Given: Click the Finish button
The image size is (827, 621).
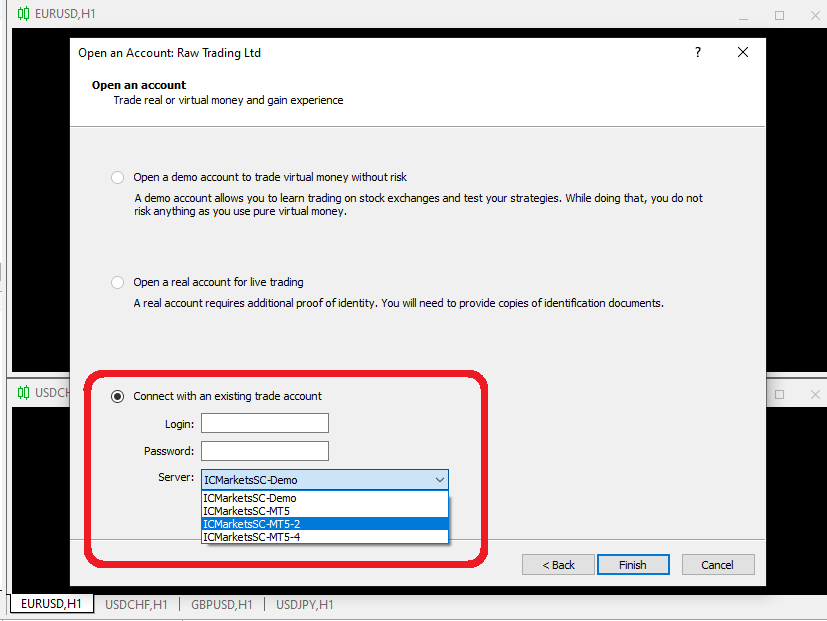Looking at the screenshot, I should [x=633, y=564].
